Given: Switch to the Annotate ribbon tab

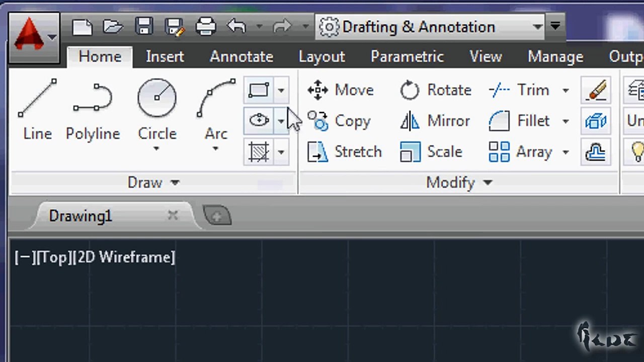Looking at the screenshot, I should pyautogui.click(x=242, y=56).
